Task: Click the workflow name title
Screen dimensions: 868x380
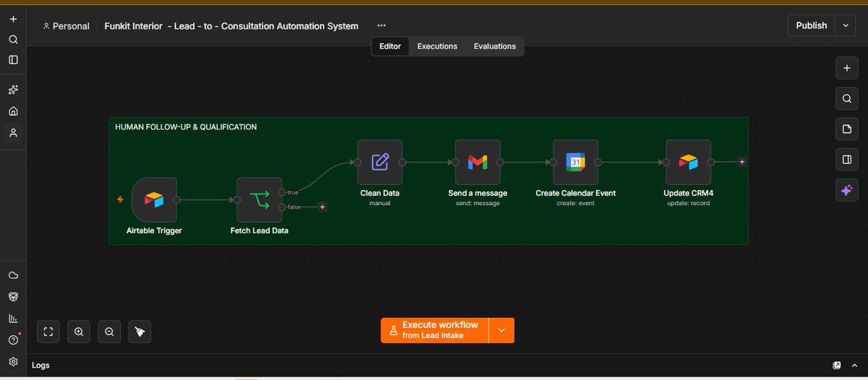Action: tap(231, 26)
